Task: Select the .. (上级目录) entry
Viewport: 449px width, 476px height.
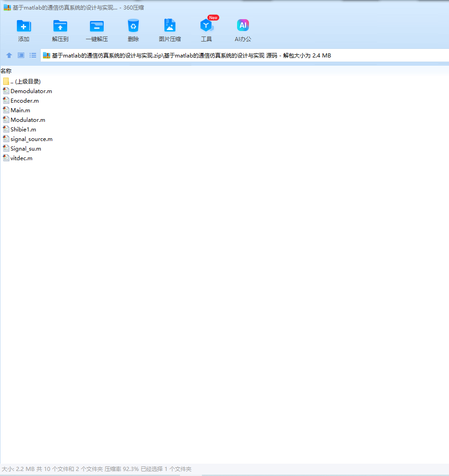Action: (26, 81)
